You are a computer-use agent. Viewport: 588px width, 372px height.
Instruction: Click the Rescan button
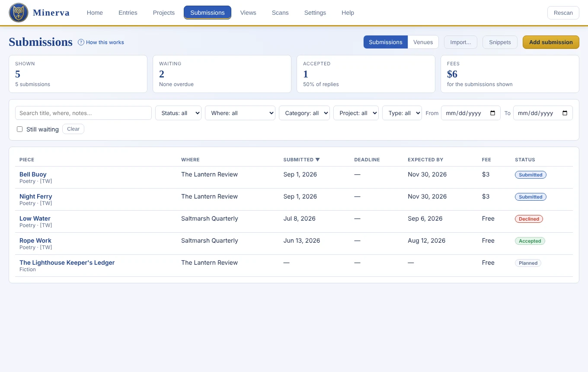(x=563, y=13)
